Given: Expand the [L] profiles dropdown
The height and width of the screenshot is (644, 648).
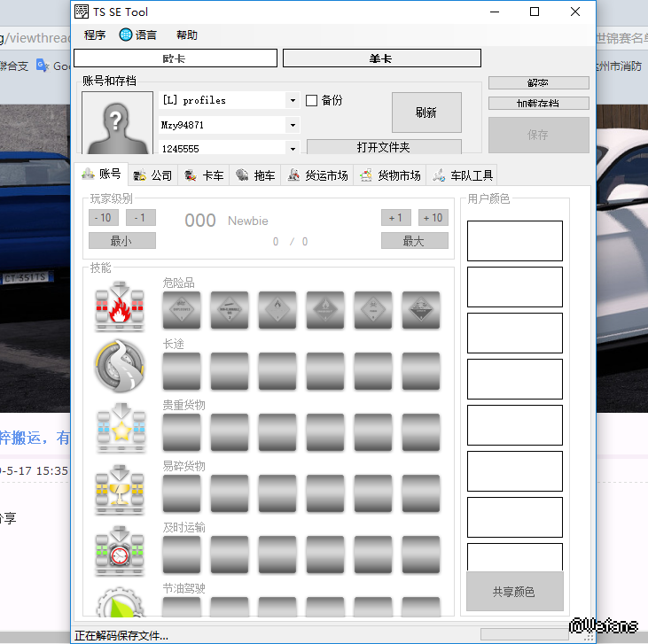Looking at the screenshot, I should tap(293, 101).
